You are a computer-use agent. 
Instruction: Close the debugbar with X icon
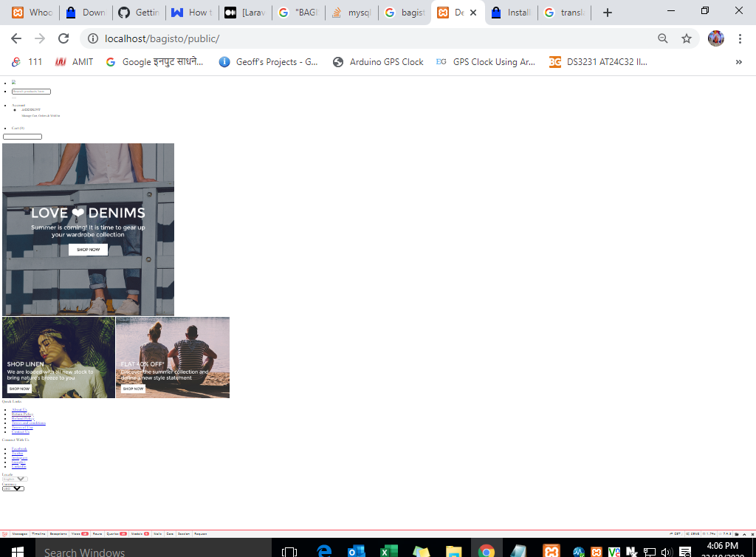[752, 534]
